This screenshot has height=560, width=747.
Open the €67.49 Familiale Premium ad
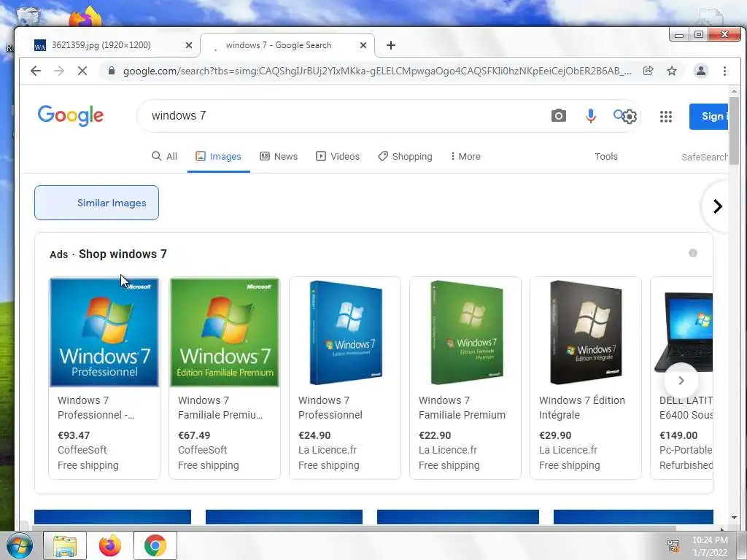(225, 378)
